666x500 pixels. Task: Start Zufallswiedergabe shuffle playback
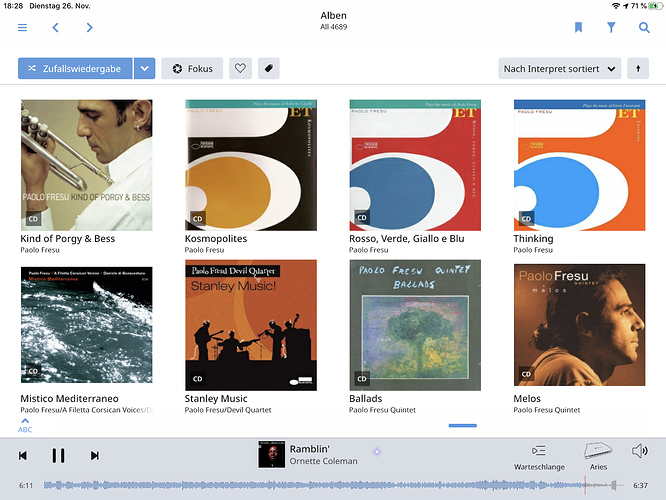point(75,68)
